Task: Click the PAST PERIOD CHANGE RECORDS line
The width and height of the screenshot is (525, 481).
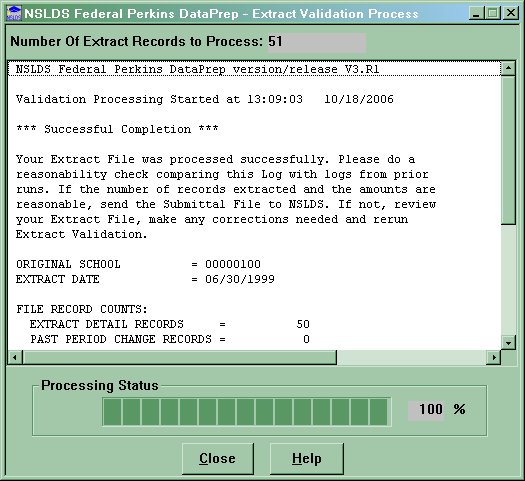Action: point(170,339)
